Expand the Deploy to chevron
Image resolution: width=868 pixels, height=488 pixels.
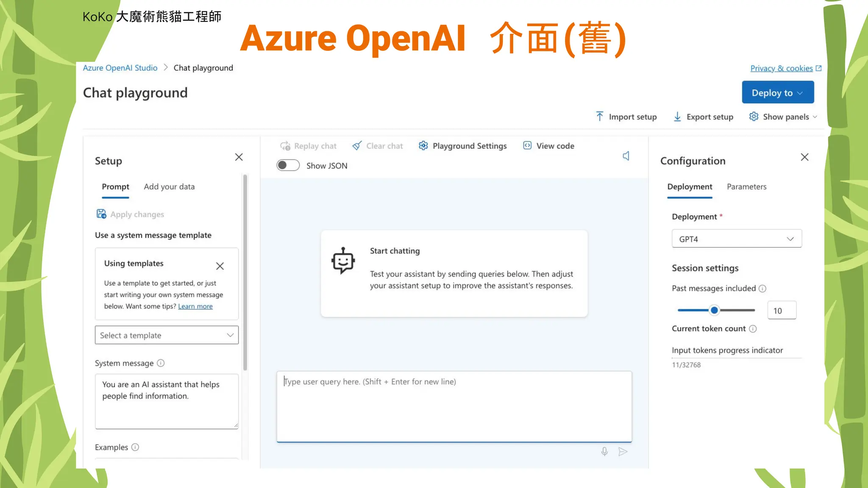[800, 93]
